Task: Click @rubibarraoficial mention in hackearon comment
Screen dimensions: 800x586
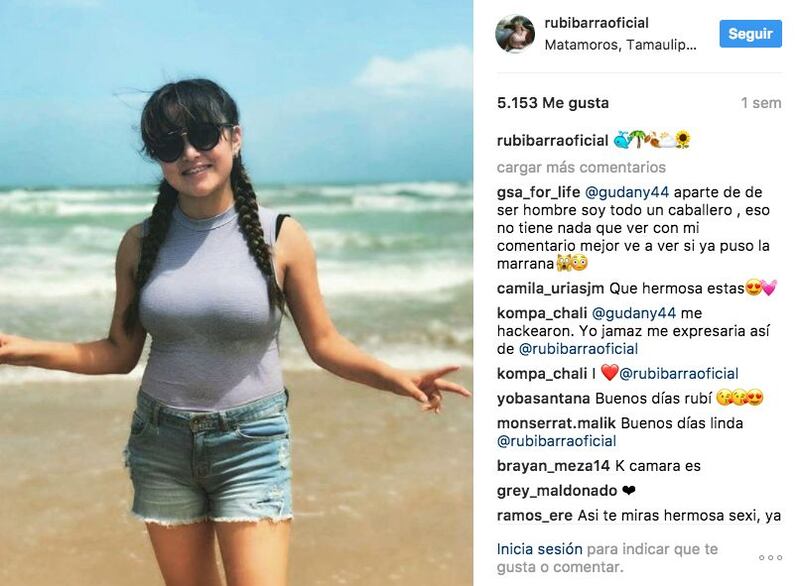Action: (578, 349)
